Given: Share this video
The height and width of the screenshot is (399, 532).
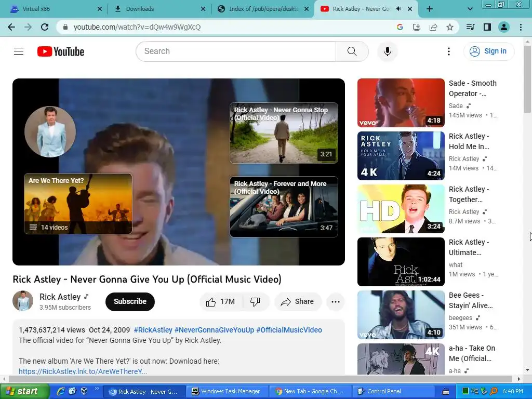Looking at the screenshot, I should click(x=298, y=302).
